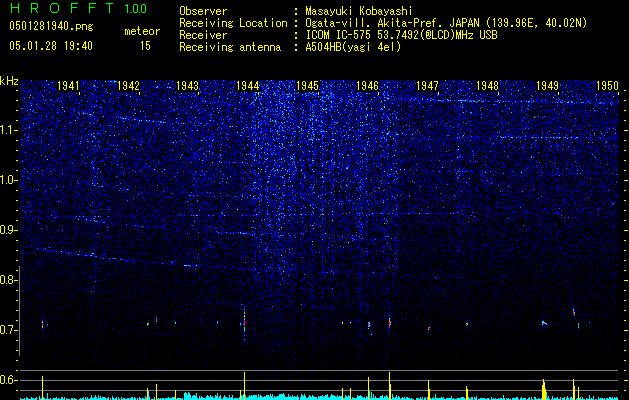629x400 pixels.
Task: Click the 0.9 frequency axis label
Action: [x=7, y=230]
